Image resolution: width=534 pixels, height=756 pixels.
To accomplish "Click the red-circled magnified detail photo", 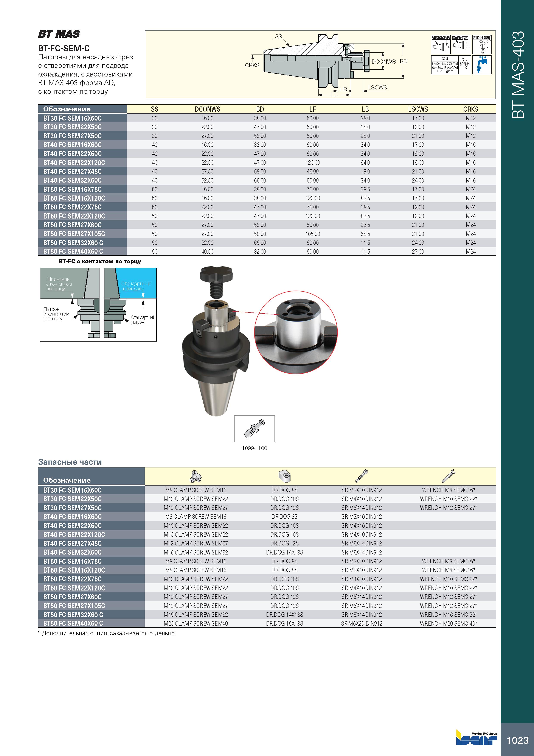I will point(296,332).
